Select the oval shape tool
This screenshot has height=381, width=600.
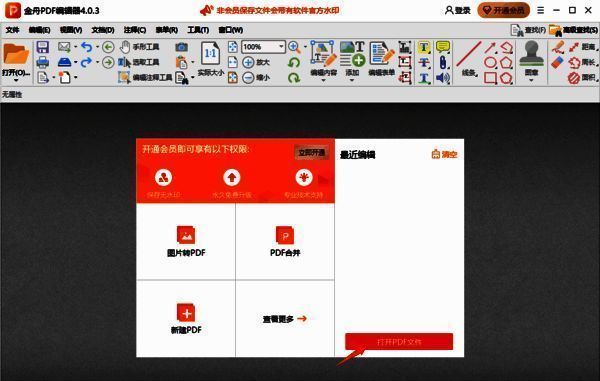coord(490,62)
